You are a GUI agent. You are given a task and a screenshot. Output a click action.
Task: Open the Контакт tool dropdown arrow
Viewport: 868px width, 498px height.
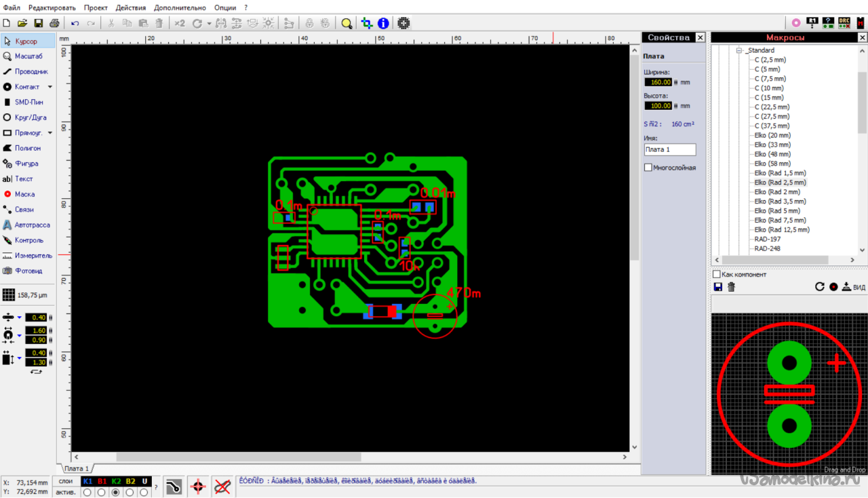pyautogui.click(x=50, y=87)
